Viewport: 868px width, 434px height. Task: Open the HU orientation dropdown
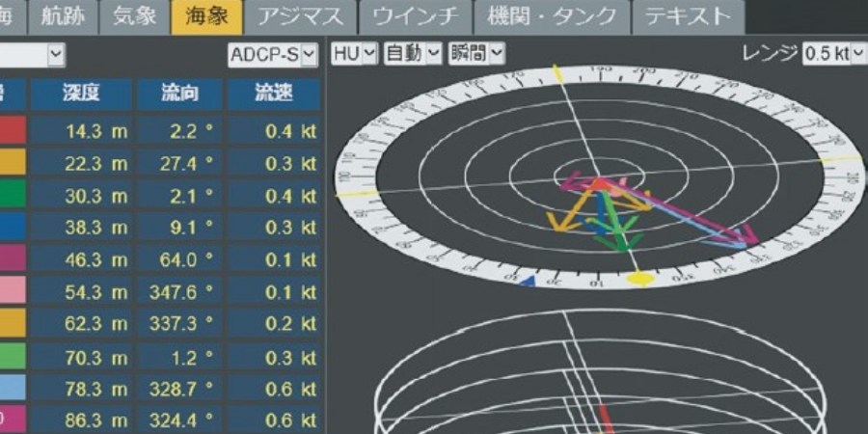pyautogui.click(x=354, y=54)
